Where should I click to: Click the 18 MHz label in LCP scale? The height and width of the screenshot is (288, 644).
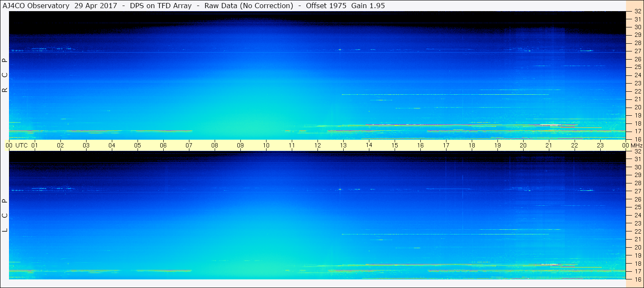pos(637,264)
